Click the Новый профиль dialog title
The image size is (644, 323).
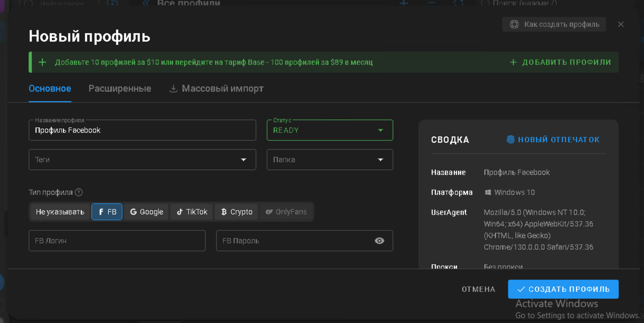tap(89, 37)
